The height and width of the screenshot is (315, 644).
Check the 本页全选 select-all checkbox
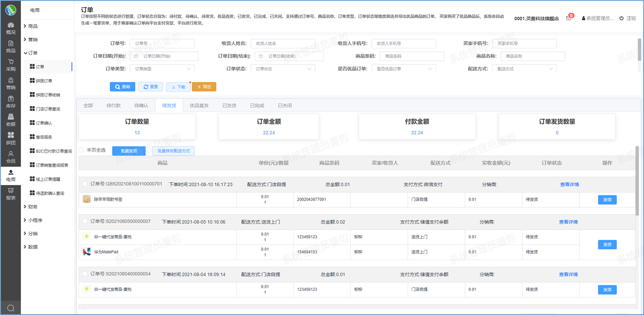pos(82,150)
